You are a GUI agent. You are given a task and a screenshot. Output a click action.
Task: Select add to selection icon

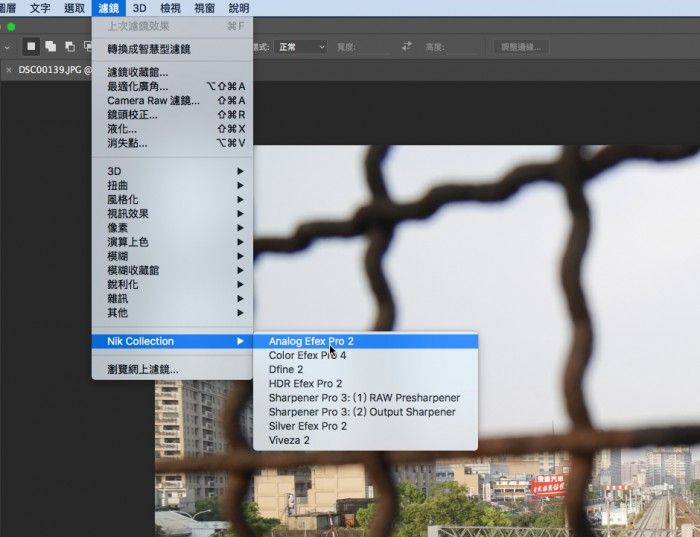click(50, 46)
